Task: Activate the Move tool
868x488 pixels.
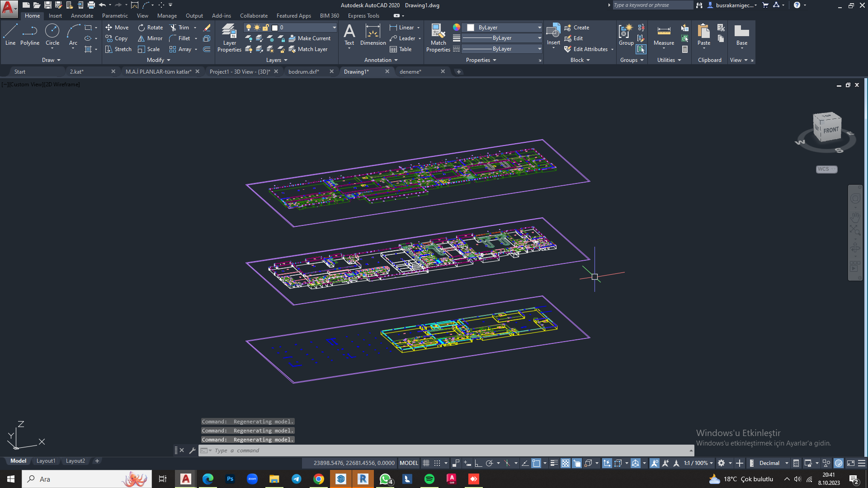Action: [x=117, y=28]
